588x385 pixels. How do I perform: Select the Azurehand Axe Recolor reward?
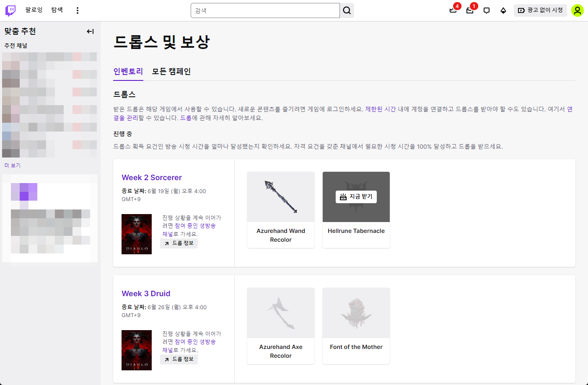point(281,326)
